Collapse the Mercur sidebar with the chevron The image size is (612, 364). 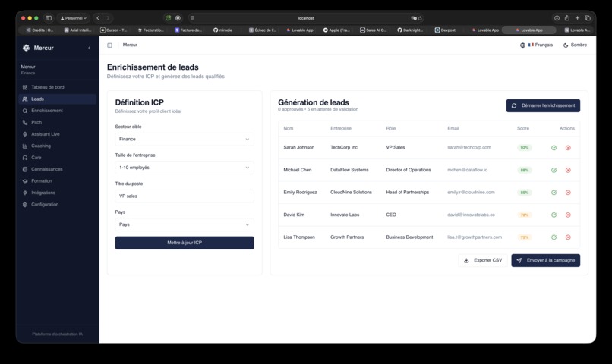click(x=90, y=48)
